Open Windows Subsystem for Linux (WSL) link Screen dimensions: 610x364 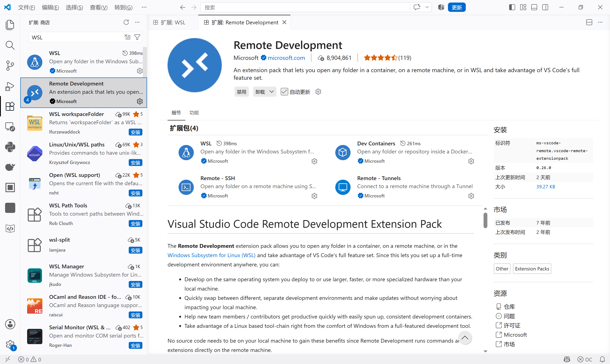[x=211, y=255]
